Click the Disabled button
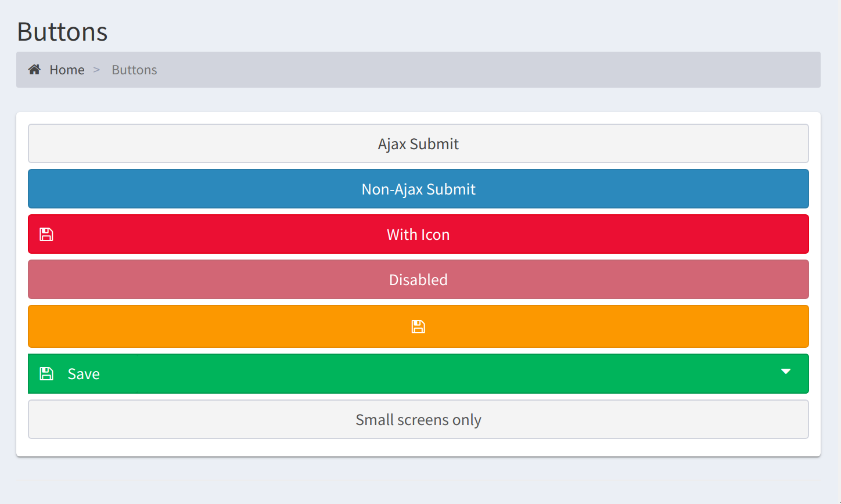 coord(418,279)
